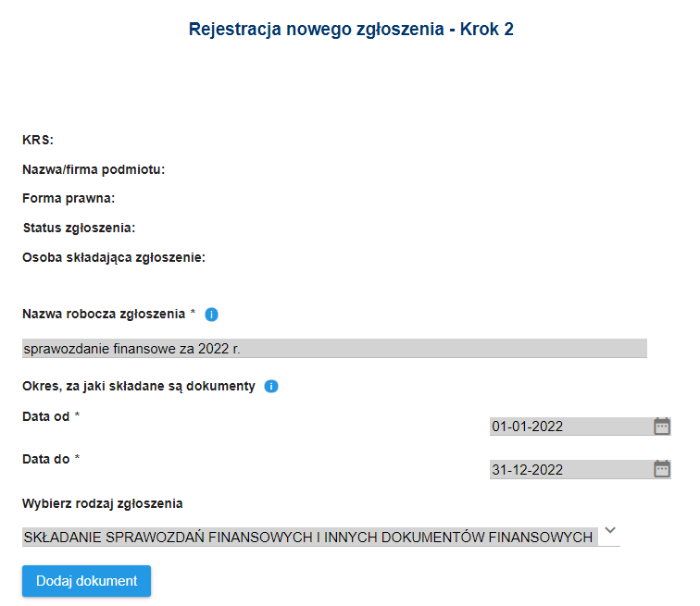Click the Forma prawna label
Image resolution: width=700 pixels, height=606 pixels.
[x=69, y=198]
